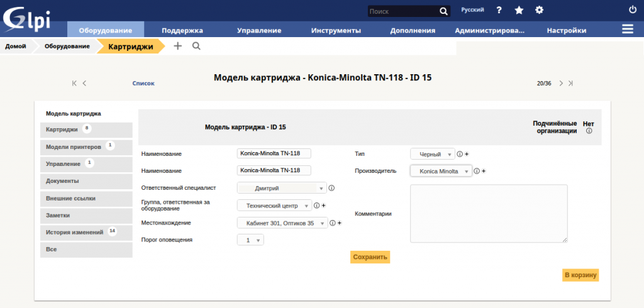The height and width of the screenshot is (308, 644).
Task: Click the Домой breadcrumb
Action: [16, 47]
